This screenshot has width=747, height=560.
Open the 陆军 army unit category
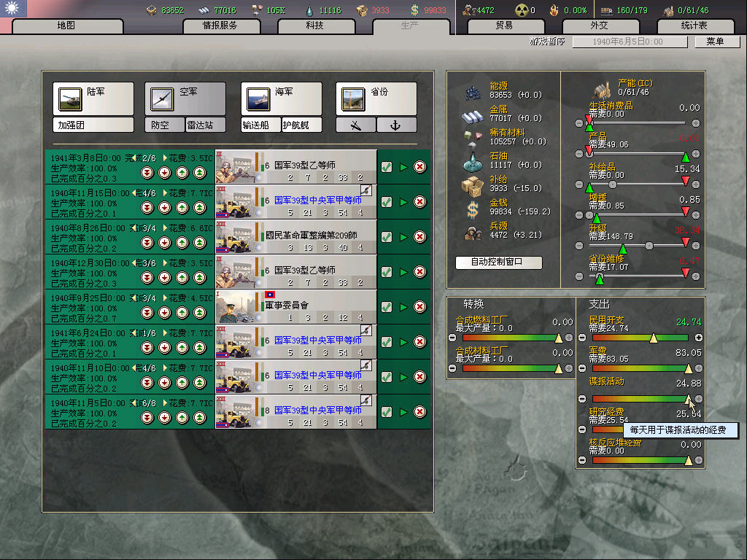tap(93, 97)
